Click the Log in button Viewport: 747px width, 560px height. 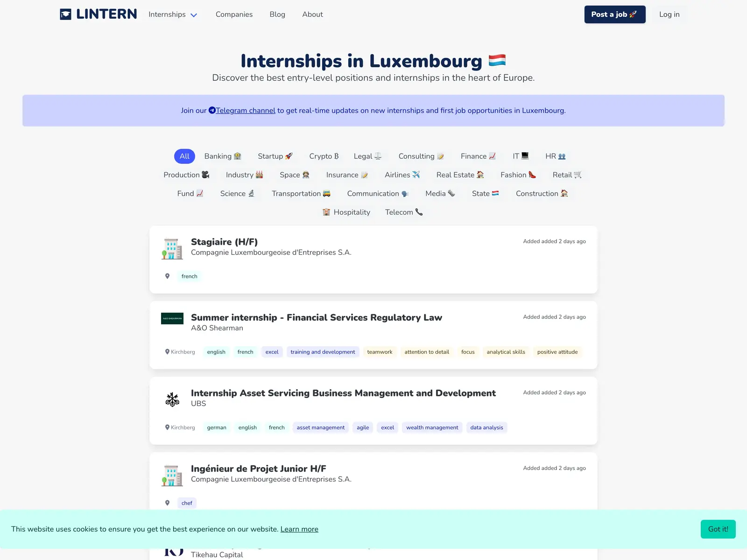point(669,14)
